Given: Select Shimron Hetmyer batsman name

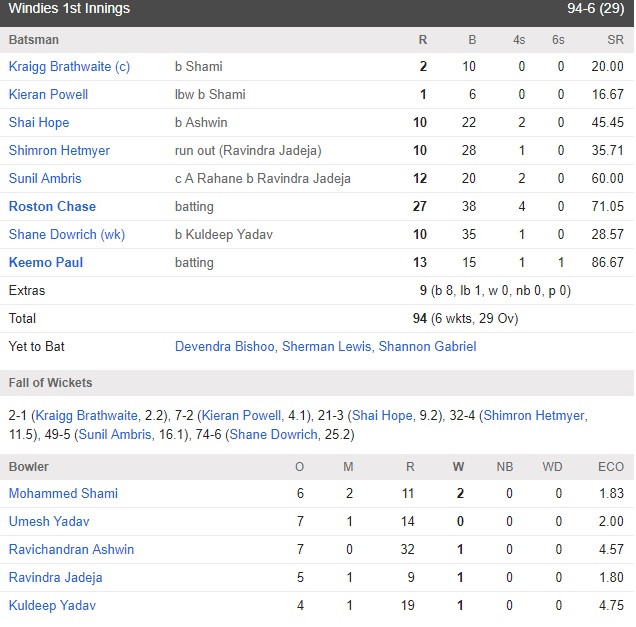Looking at the screenshot, I should pos(59,150).
